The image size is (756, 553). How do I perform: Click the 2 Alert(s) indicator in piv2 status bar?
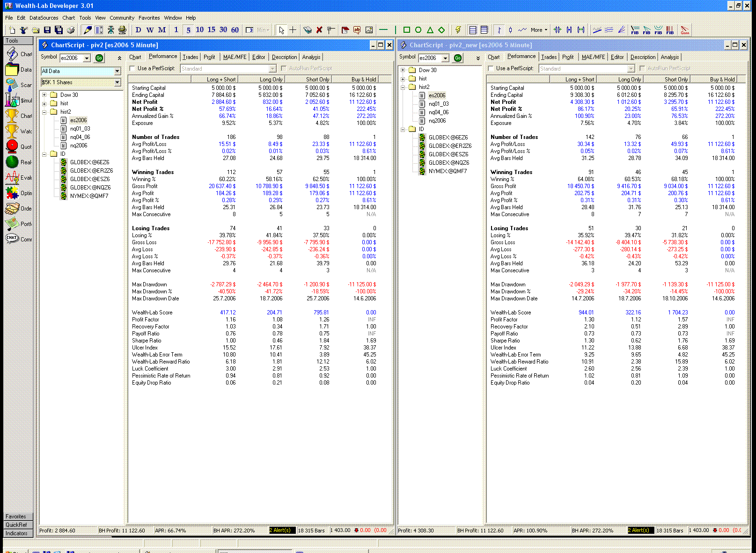coord(282,531)
